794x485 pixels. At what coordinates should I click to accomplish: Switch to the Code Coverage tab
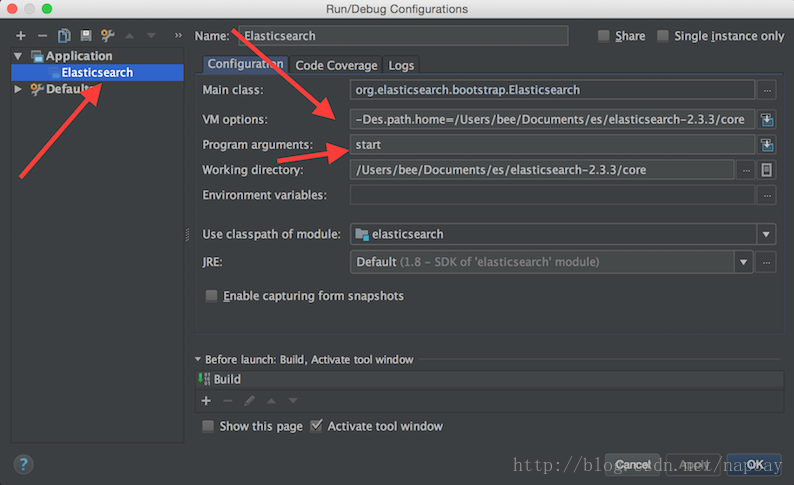[336, 65]
